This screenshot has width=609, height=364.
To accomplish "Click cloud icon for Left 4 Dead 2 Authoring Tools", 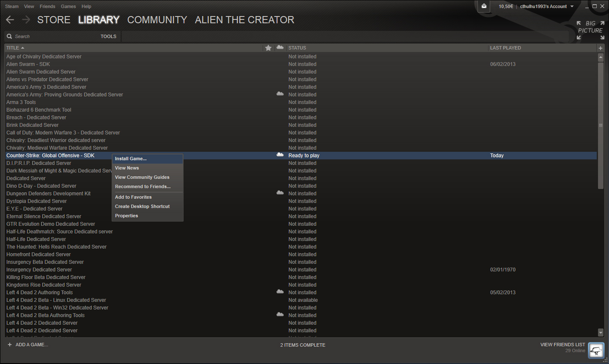I will coord(280,292).
